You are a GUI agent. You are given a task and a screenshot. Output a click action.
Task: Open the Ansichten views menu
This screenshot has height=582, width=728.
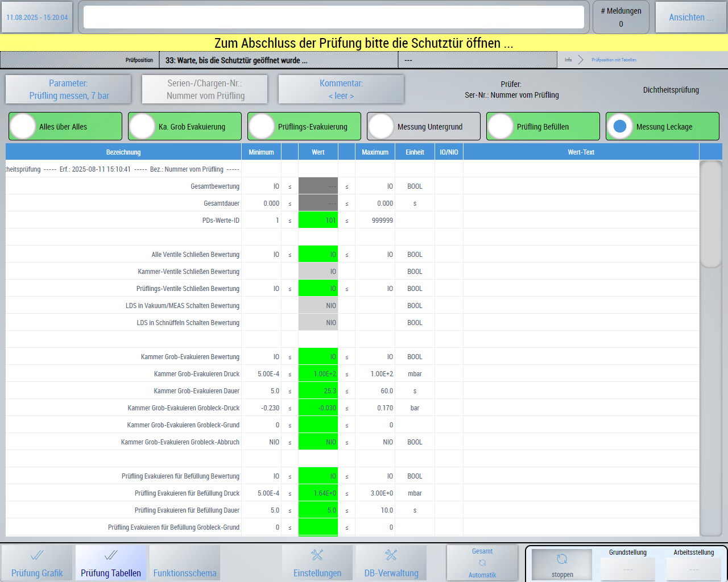[690, 18]
